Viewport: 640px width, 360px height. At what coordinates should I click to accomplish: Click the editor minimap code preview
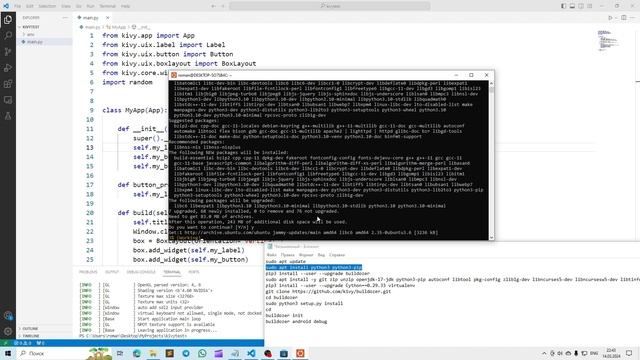pyautogui.click(x=608, y=40)
